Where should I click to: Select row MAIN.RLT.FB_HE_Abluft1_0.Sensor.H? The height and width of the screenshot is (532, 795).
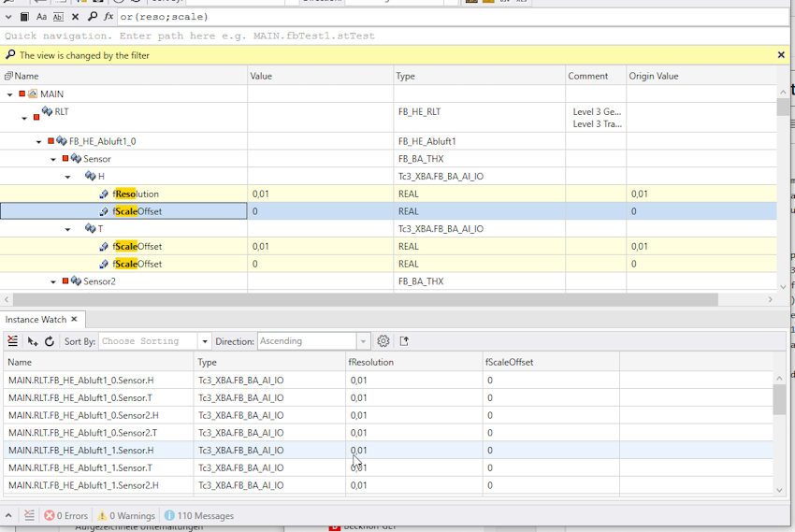[388, 380]
